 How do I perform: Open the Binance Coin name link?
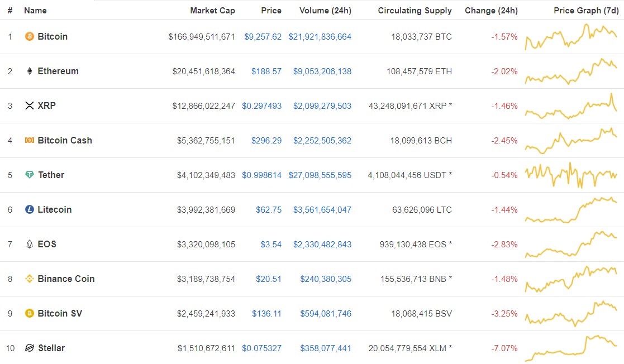[66, 279]
